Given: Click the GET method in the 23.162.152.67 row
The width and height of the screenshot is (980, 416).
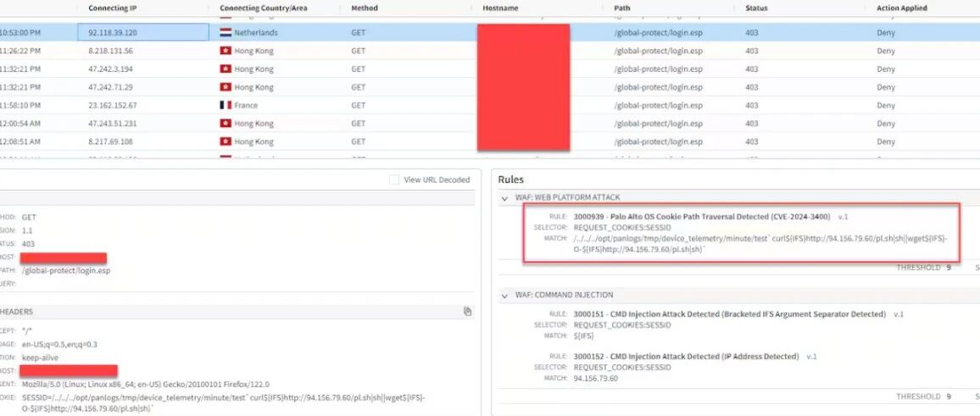Looking at the screenshot, I should click(x=358, y=105).
